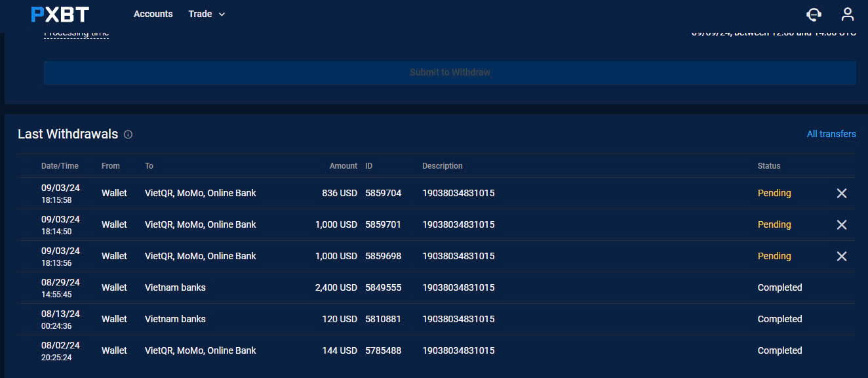The width and height of the screenshot is (868, 378).
Task: Click Vietnam banks in the 08/13/24 row
Action: point(175,319)
